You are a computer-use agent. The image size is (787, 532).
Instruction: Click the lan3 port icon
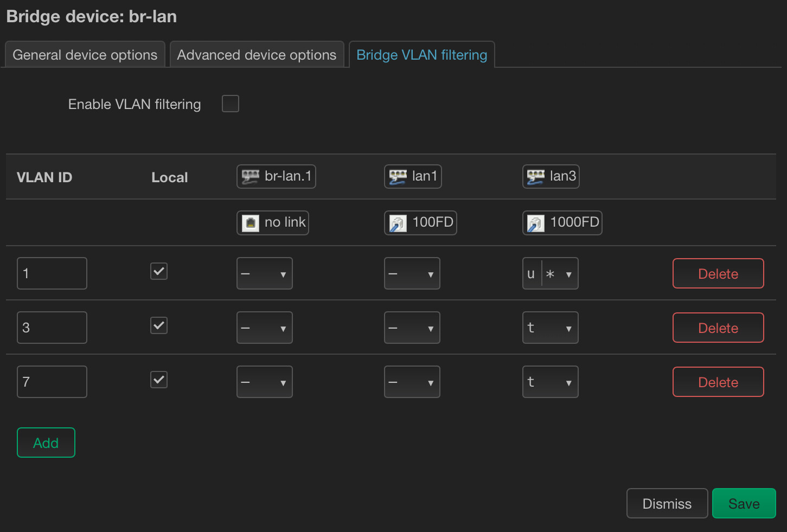[535, 177]
